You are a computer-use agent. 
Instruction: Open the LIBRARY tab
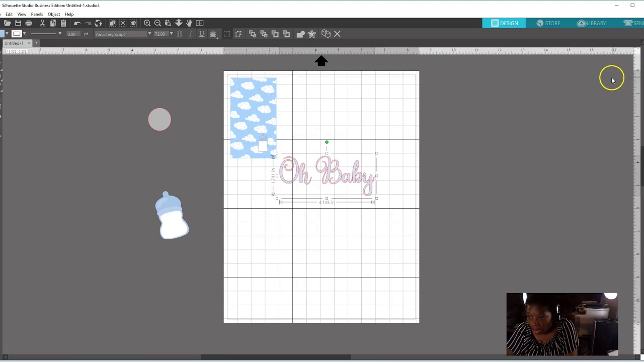[591, 23]
